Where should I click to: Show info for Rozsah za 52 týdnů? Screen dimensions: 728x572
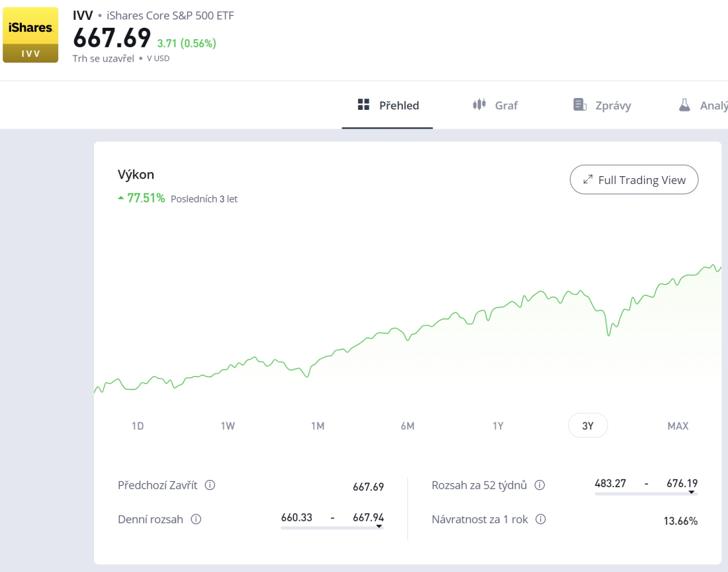(539, 485)
